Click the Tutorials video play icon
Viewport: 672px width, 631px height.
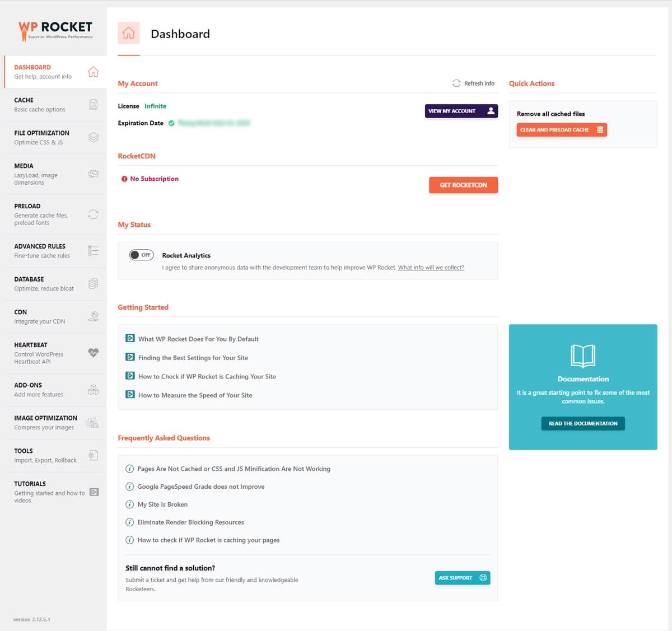pyautogui.click(x=94, y=492)
